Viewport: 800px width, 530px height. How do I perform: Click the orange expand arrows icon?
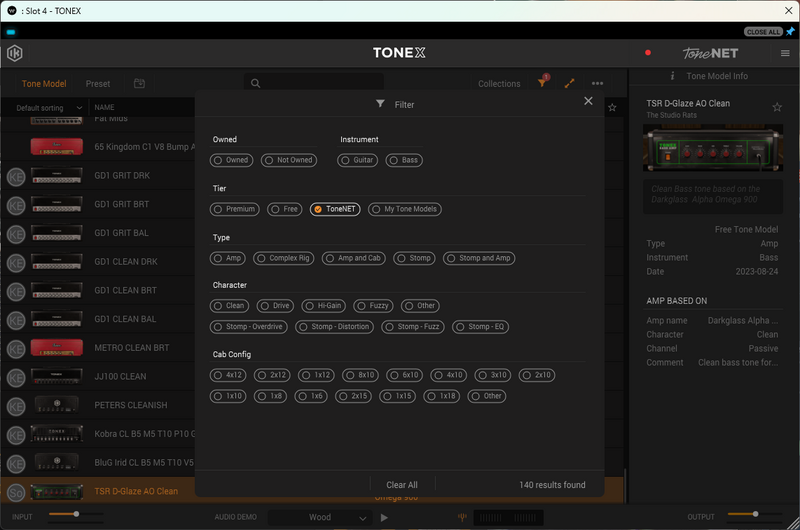point(569,83)
